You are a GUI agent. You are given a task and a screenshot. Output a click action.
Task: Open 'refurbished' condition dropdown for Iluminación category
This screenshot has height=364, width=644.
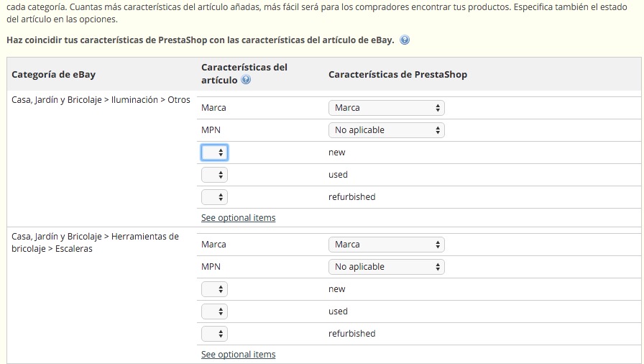tap(214, 197)
